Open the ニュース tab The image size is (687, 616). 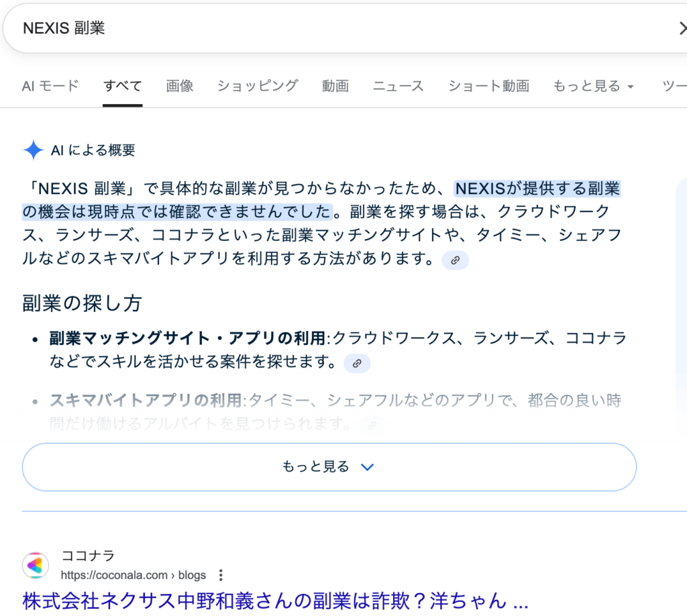pos(399,86)
